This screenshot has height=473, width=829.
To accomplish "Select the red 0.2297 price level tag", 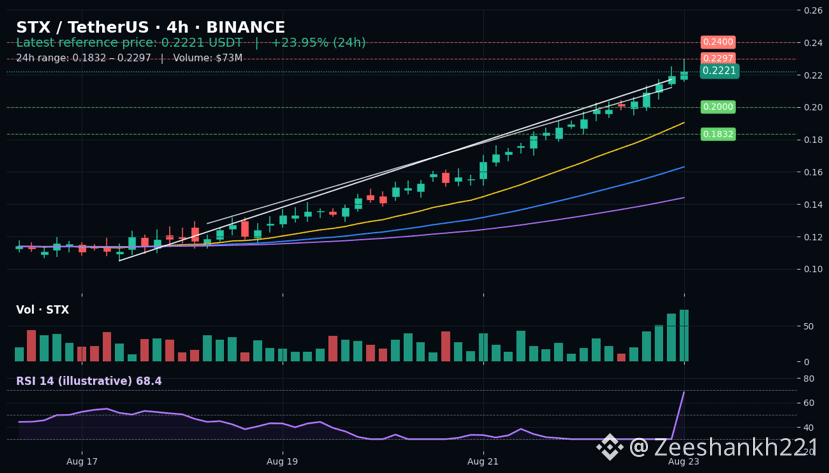I will (718, 58).
